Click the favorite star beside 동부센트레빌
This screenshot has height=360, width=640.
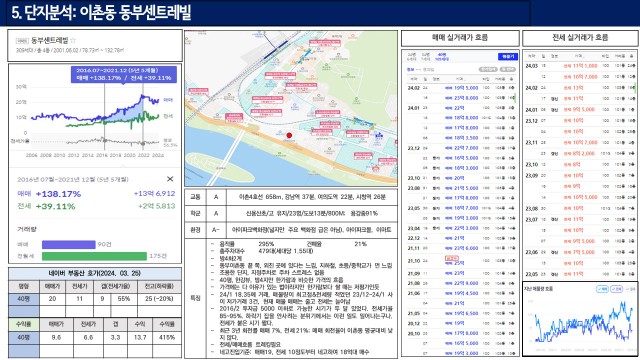point(73,40)
